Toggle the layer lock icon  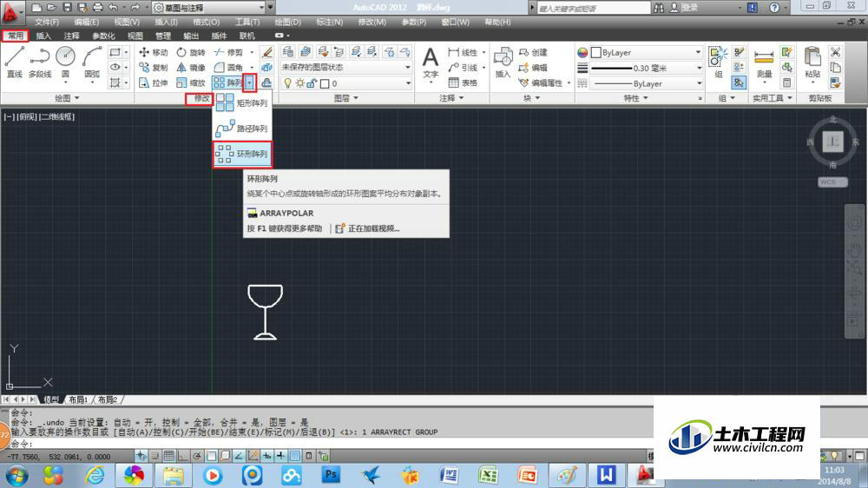pyautogui.click(x=312, y=83)
